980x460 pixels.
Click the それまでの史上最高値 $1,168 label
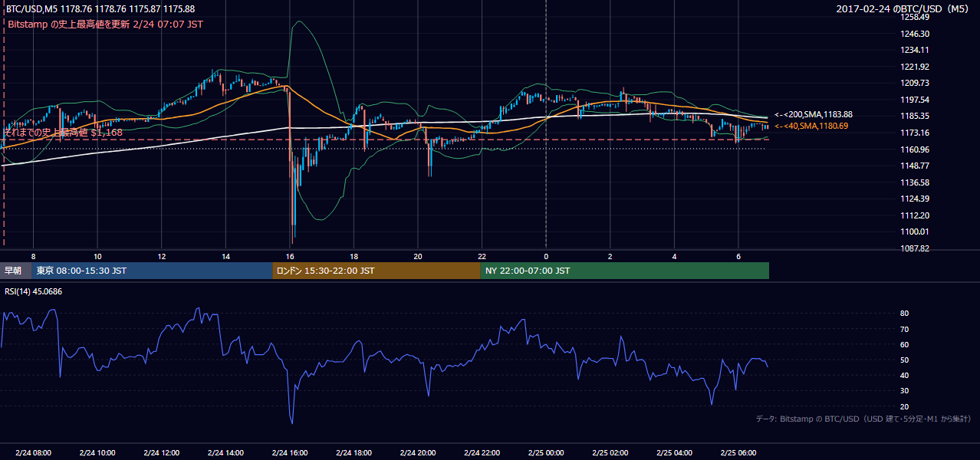[x=63, y=133]
